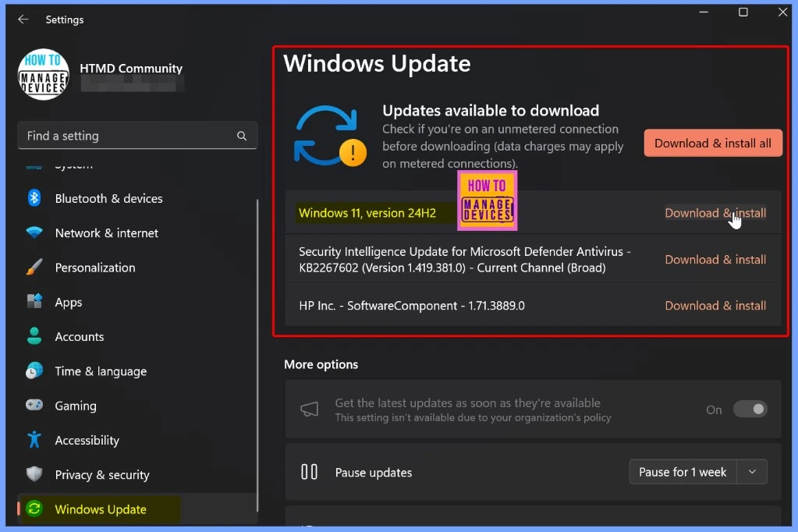Expand the Pause for 1 week dropdown arrow

(752, 472)
